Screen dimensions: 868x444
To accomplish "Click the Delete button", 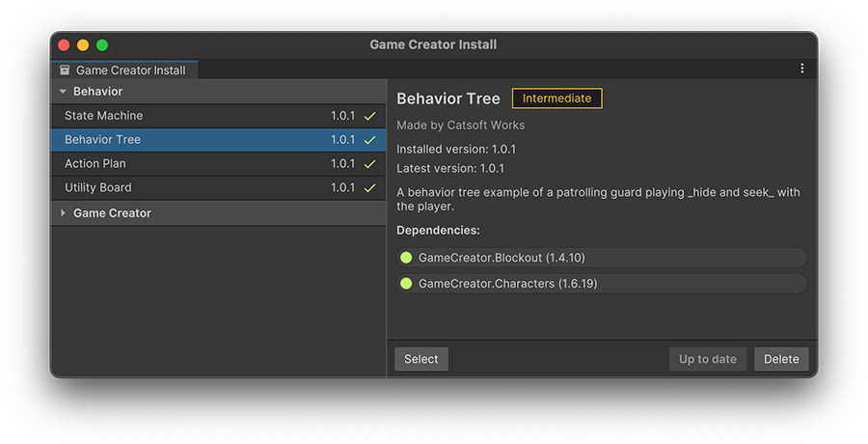I will [781, 359].
